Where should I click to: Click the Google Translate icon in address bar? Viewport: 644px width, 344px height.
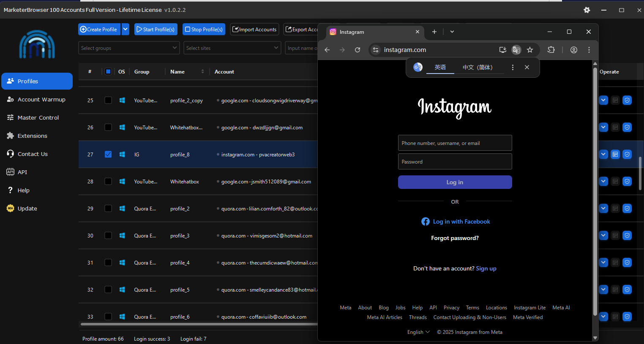coord(516,50)
